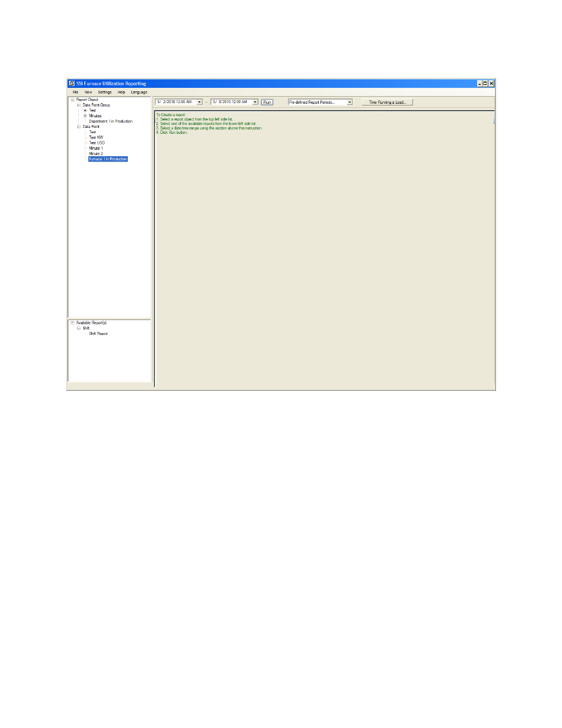Collapse the Available Report(s) root

coord(72,323)
